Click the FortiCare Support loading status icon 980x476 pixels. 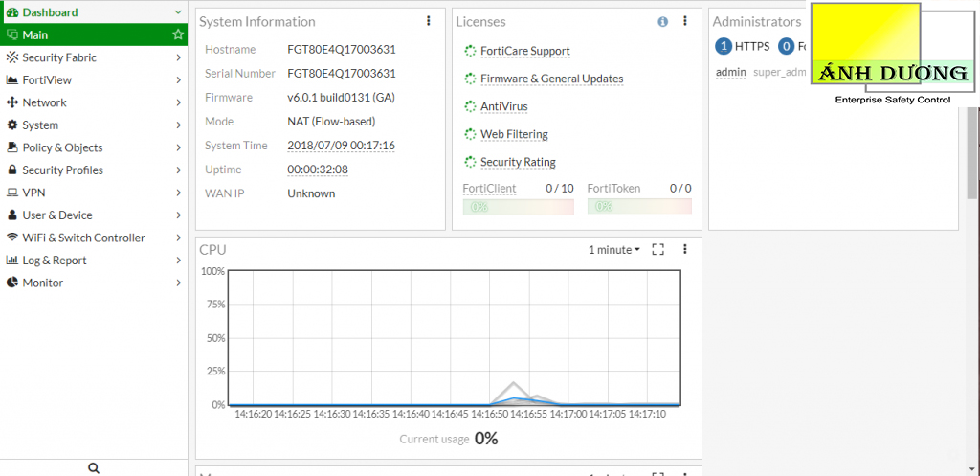pyautogui.click(x=470, y=52)
